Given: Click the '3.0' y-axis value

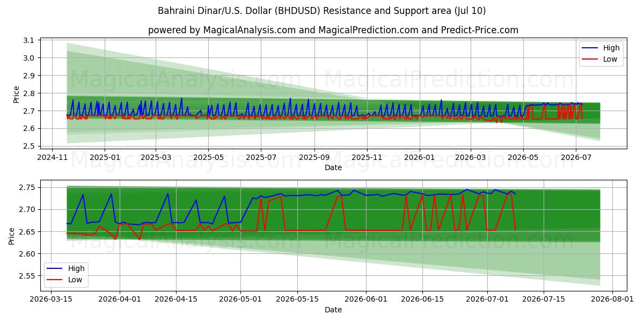Looking at the screenshot, I should coord(29,58).
